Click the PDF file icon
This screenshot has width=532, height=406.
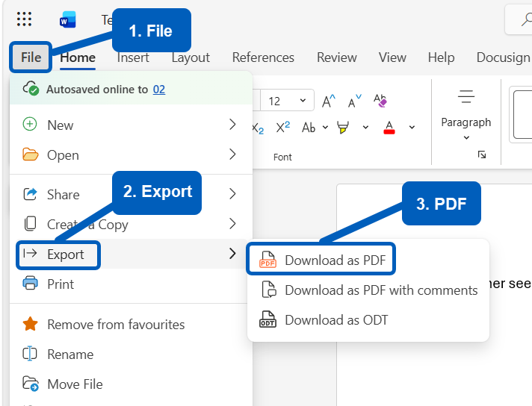[268, 260]
